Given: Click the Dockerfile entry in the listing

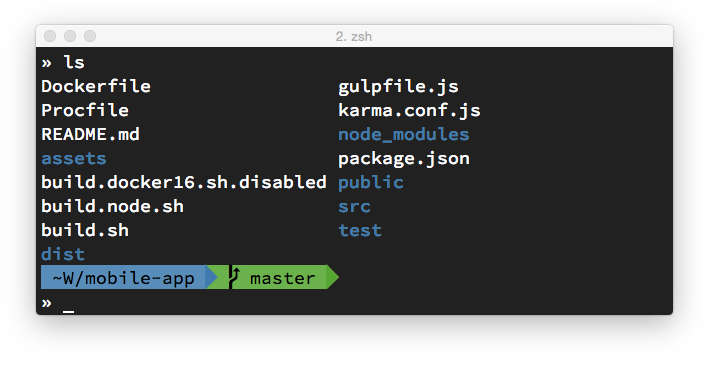Looking at the screenshot, I should tap(96, 86).
